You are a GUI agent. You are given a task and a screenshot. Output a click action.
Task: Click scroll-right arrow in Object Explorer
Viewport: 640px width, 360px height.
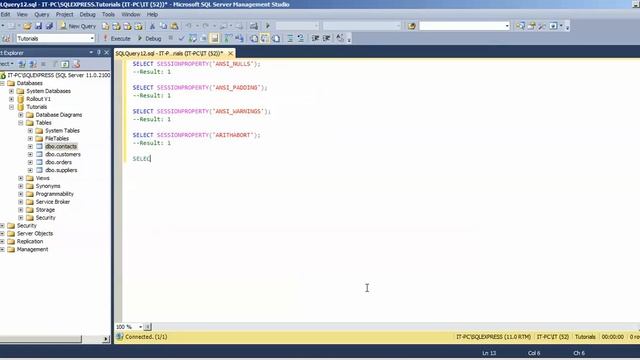tap(106, 339)
